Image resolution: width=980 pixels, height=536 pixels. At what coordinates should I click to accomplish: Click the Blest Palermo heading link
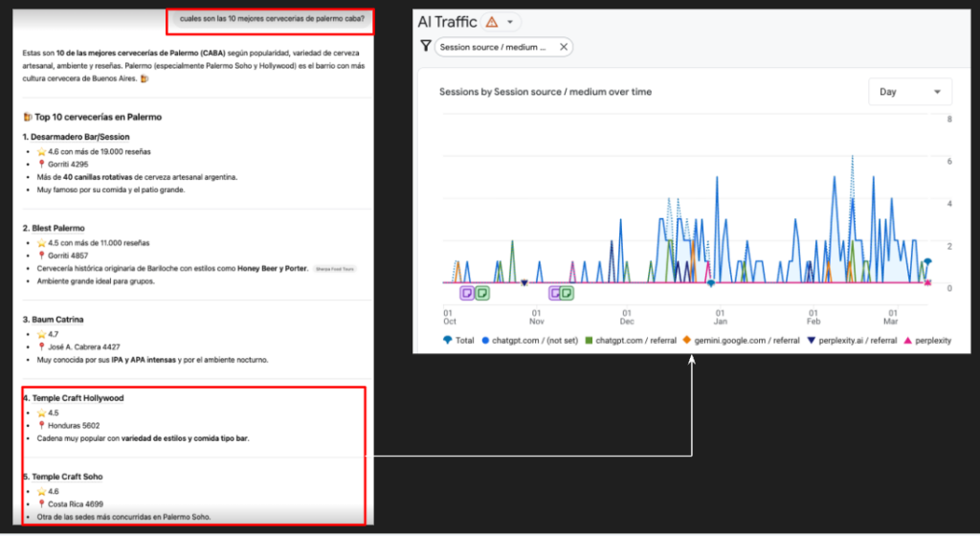click(x=56, y=228)
